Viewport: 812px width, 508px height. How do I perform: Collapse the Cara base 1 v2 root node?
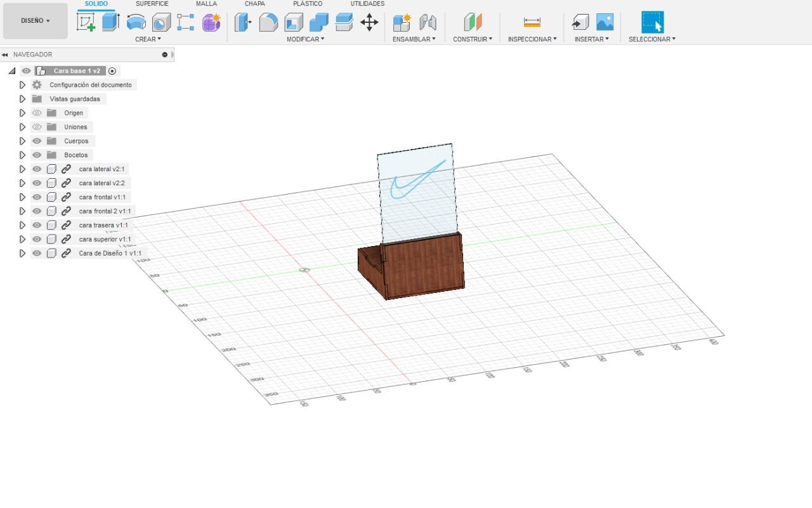[12, 71]
